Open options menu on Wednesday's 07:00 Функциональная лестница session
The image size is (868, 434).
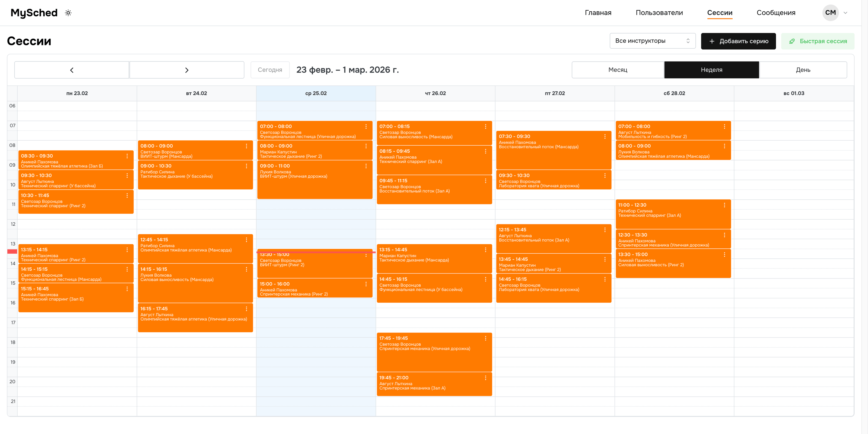pyautogui.click(x=366, y=127)
